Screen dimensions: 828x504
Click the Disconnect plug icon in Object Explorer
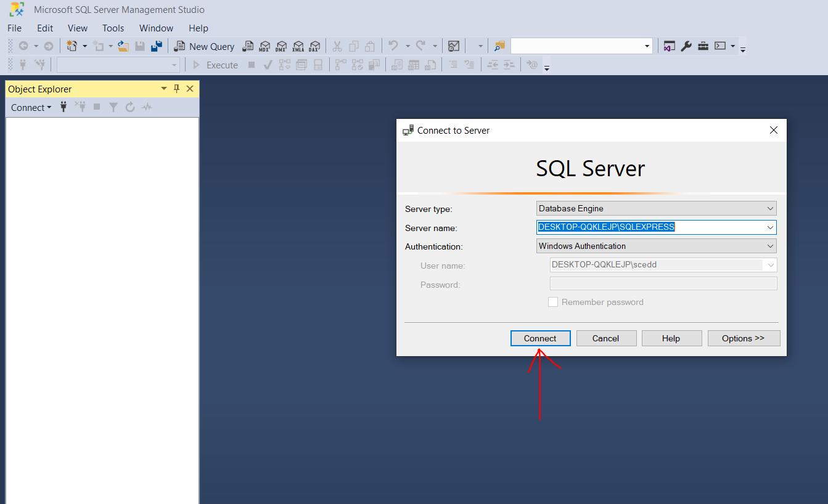tap(80, 107)
